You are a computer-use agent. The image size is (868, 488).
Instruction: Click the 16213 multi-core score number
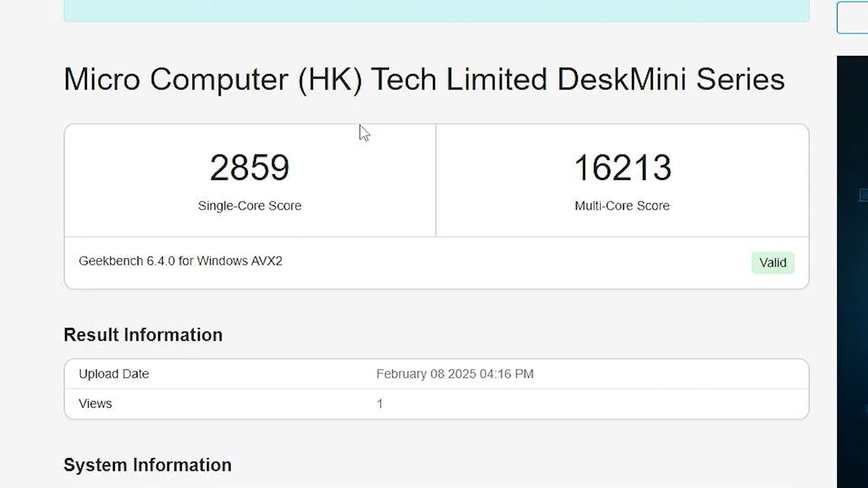click(x=622, y=168)
